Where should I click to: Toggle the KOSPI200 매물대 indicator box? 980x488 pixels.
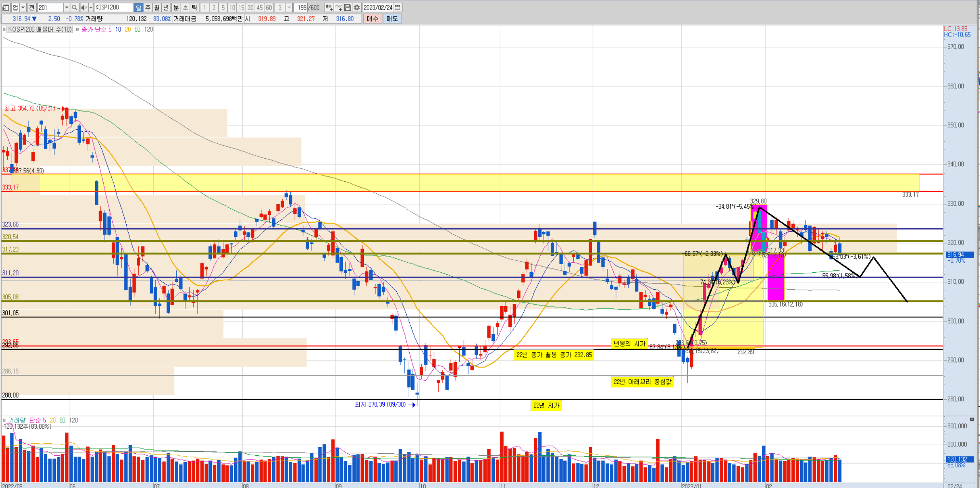coord(4,29)
